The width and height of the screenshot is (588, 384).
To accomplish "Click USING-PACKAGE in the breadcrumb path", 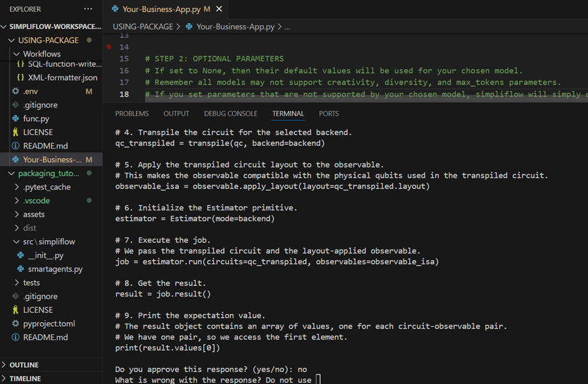I will 143,27.
